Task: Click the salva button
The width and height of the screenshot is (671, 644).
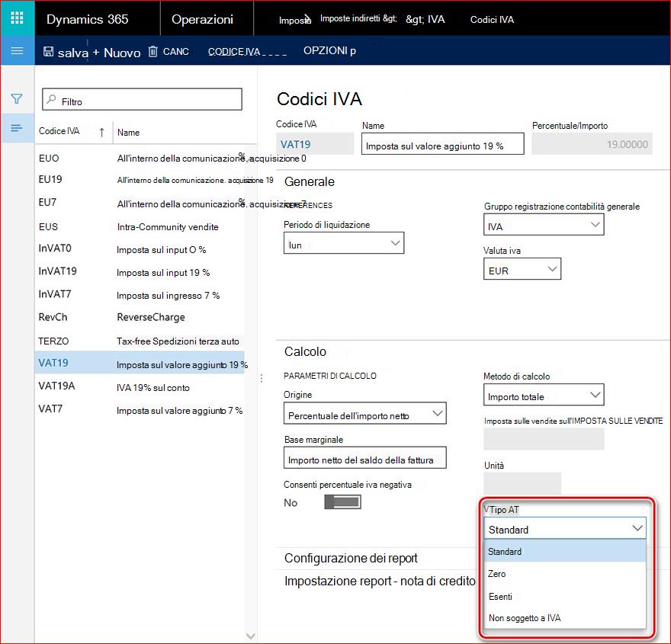Action: [66, 52]
